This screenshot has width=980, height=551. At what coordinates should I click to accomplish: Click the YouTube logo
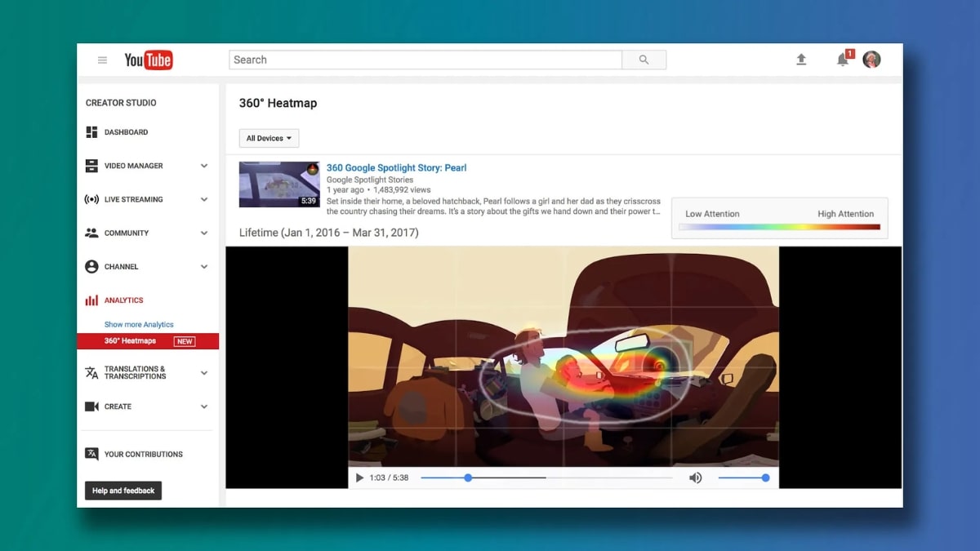148,60
